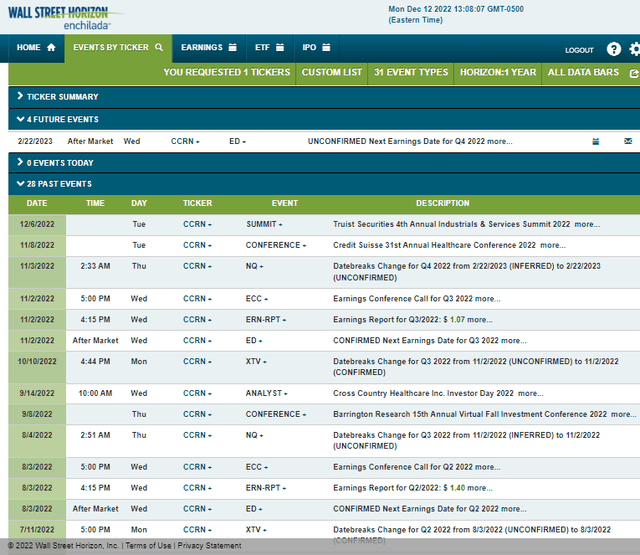Open SUMMIT event dropdown on 12/6/2022 row
The image size is (640, 555).
pyautogui.click(x=264, y=224)
